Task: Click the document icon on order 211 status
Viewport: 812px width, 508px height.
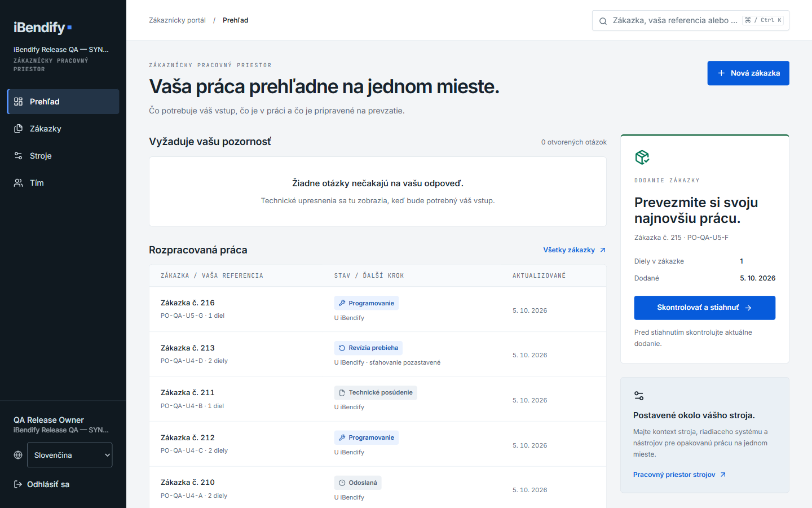Action: point(342,393)
